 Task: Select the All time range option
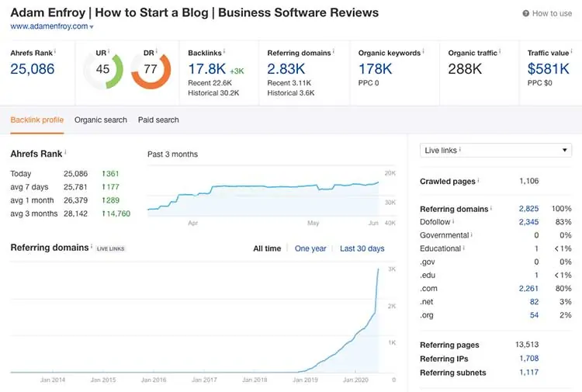[x=267, y=248]
